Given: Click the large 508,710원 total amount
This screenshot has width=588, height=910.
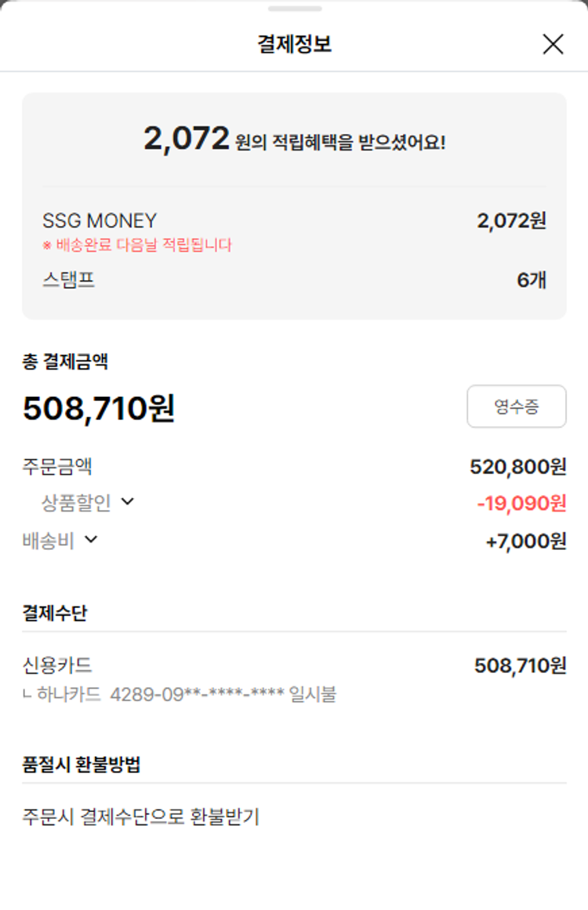Looking at the screenshot, I should 99,408.
